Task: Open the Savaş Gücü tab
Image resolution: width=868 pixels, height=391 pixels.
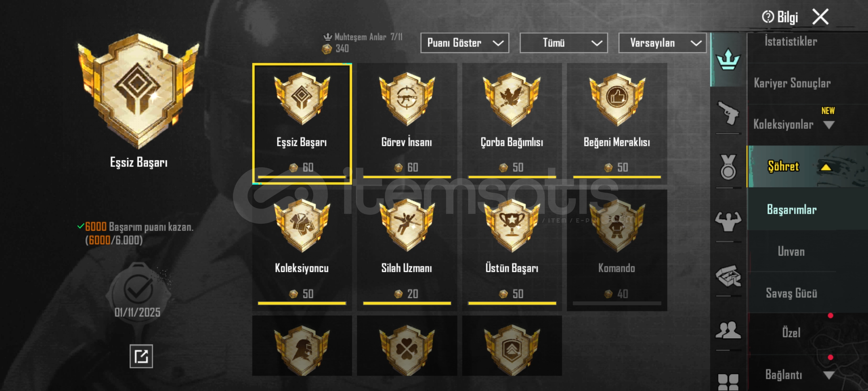Action: pyautogui.click(x=791, y=293)
